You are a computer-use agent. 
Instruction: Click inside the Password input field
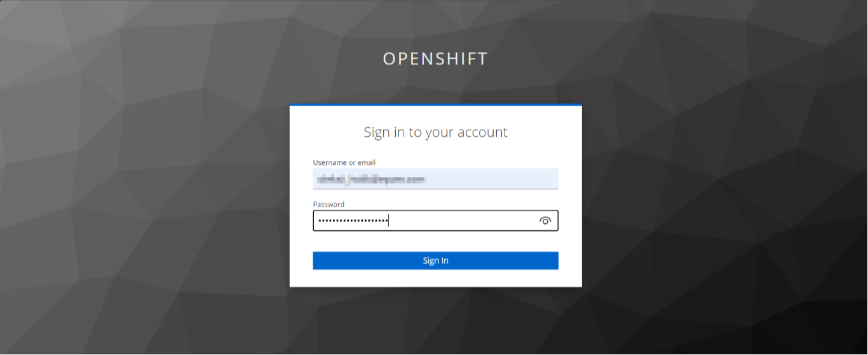click(x=435, y=221)
